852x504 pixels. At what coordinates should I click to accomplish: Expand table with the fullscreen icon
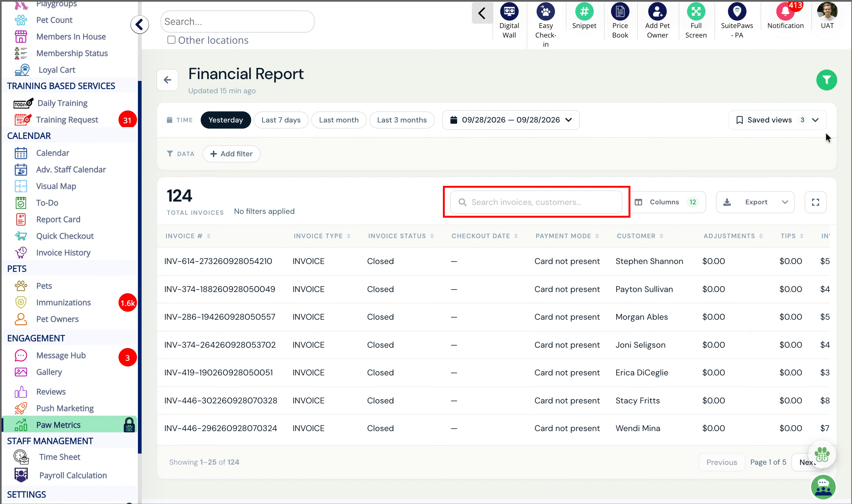[x=815, y=202]
